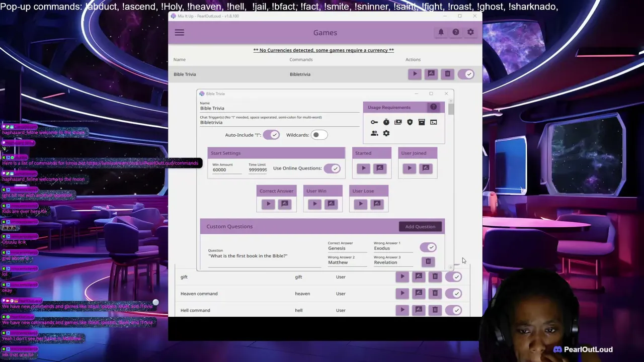644x362 pixels.
Task: Click the Name column header in Games list
Action: pos(180,59)
